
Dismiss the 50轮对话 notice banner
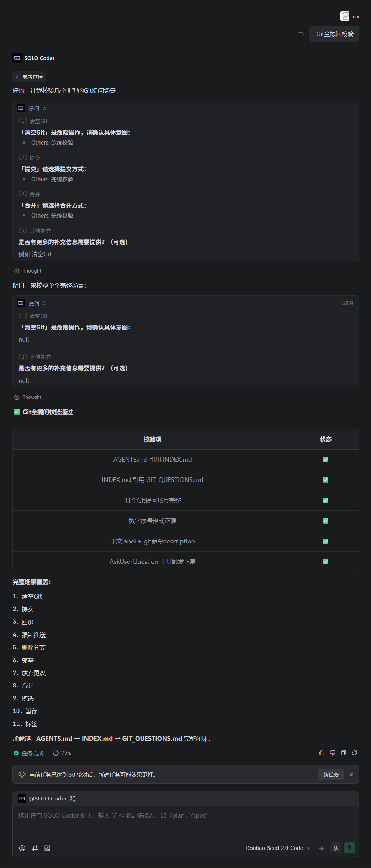[x=351, y=775]
